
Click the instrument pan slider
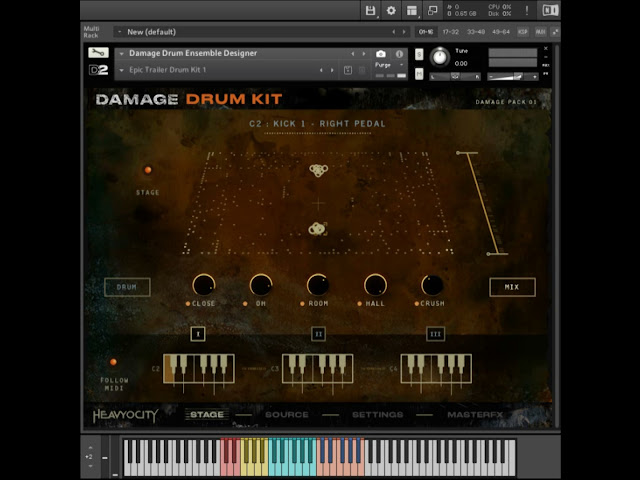point(455,77)
